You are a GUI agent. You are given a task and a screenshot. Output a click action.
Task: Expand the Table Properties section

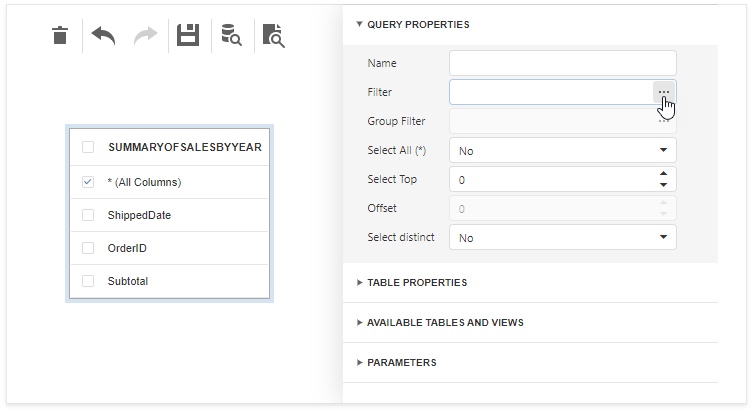(417, 283)
